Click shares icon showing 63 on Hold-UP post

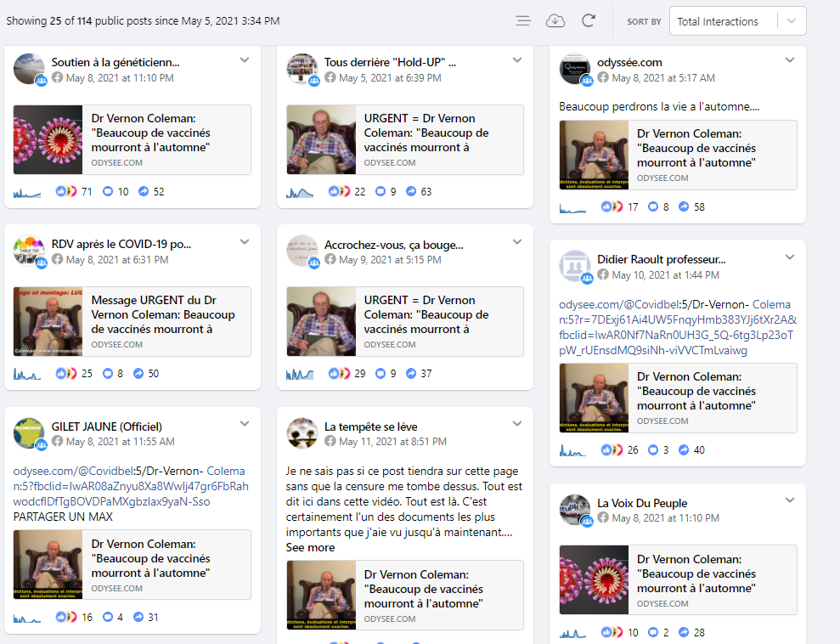(411, 191)
